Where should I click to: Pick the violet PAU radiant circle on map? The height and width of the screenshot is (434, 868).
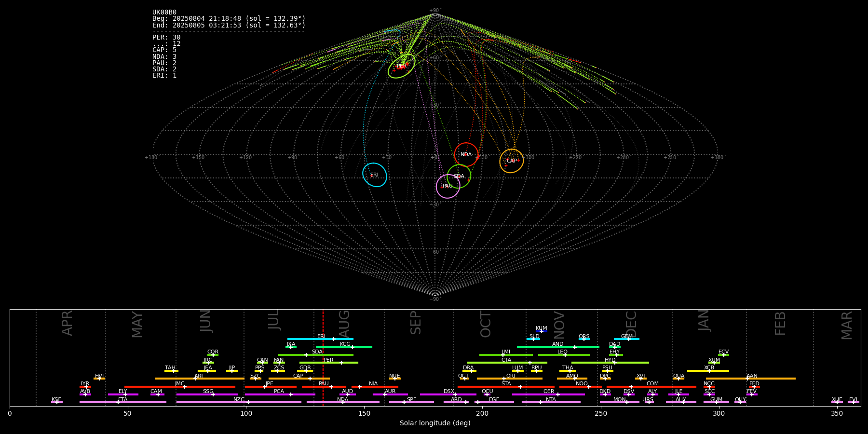(x=448, y=186)
